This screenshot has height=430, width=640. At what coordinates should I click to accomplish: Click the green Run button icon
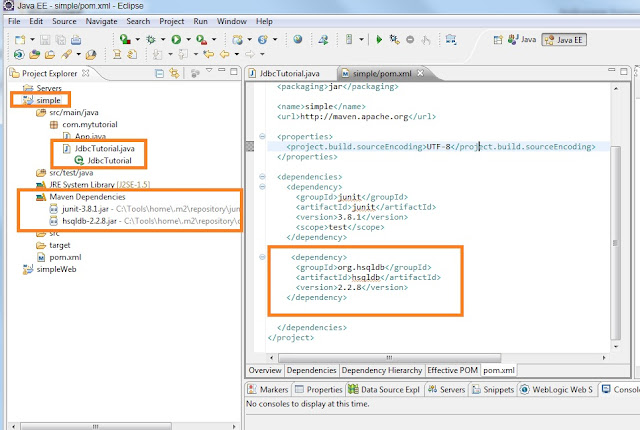[x=176, y=40]
